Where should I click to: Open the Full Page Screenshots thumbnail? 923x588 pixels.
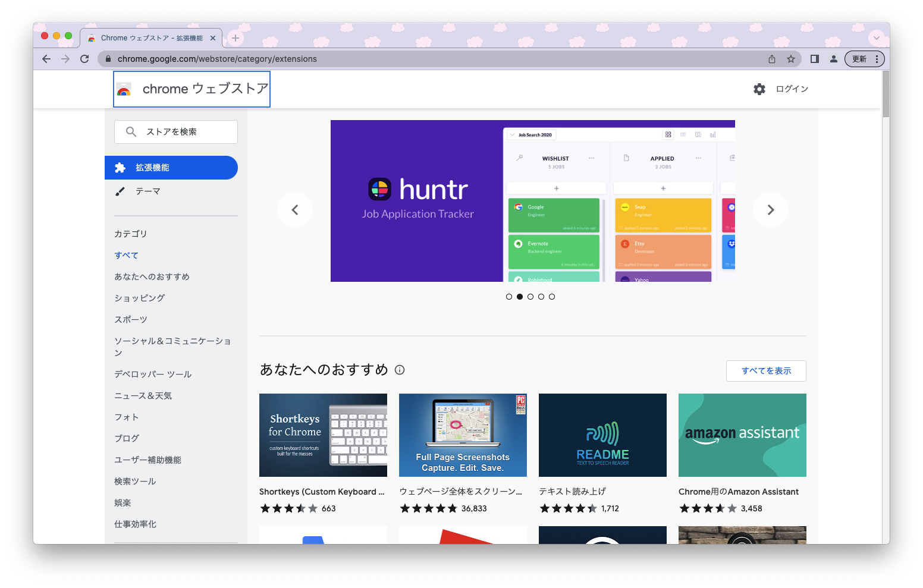point(463,435)
